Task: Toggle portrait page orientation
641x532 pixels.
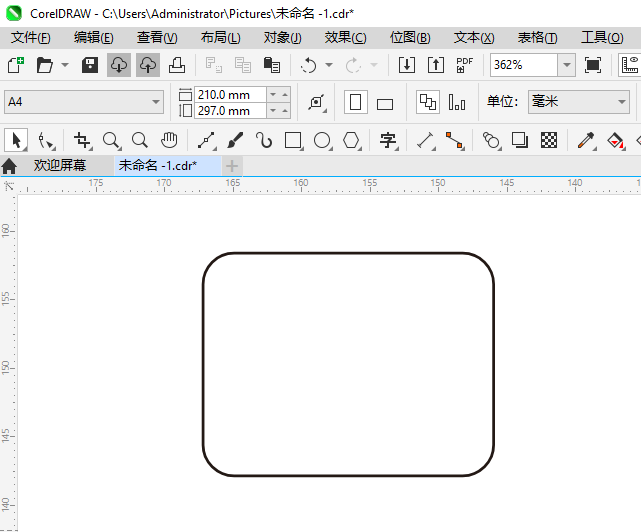Action: (355, 102)
